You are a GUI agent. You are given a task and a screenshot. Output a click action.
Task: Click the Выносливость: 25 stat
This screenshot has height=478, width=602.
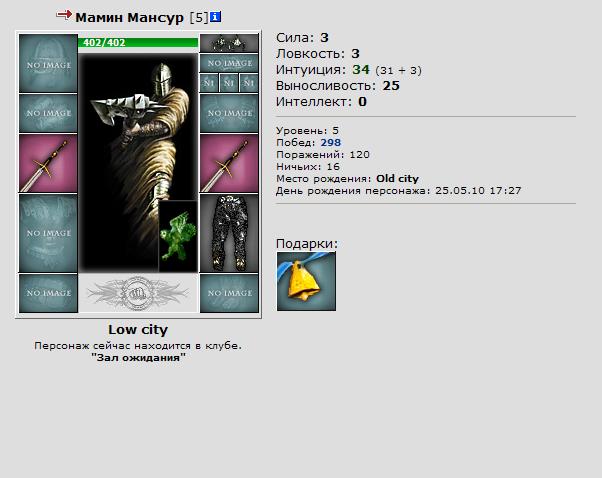click(x=338, y=86)
